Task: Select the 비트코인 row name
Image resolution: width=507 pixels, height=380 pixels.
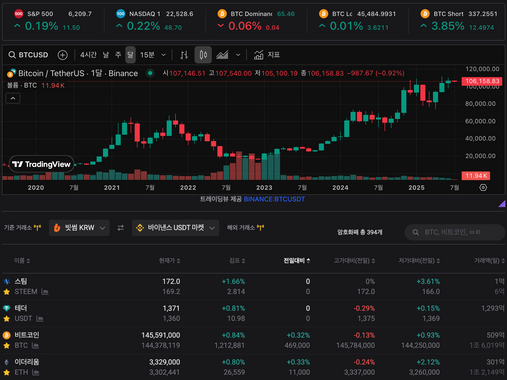Action: click(x=27, y=335)
